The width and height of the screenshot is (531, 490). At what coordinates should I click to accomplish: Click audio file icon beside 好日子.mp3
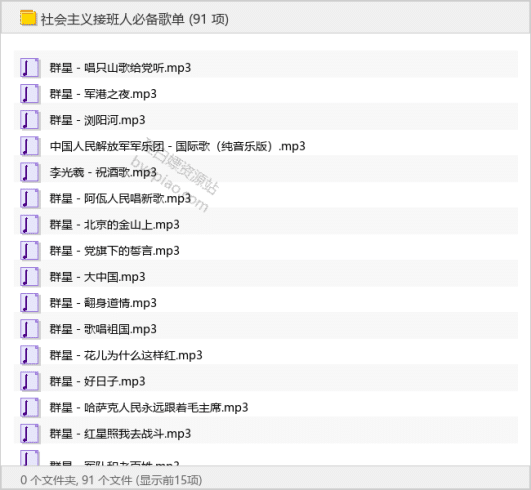pyautogui.click(x=30, y=381)
